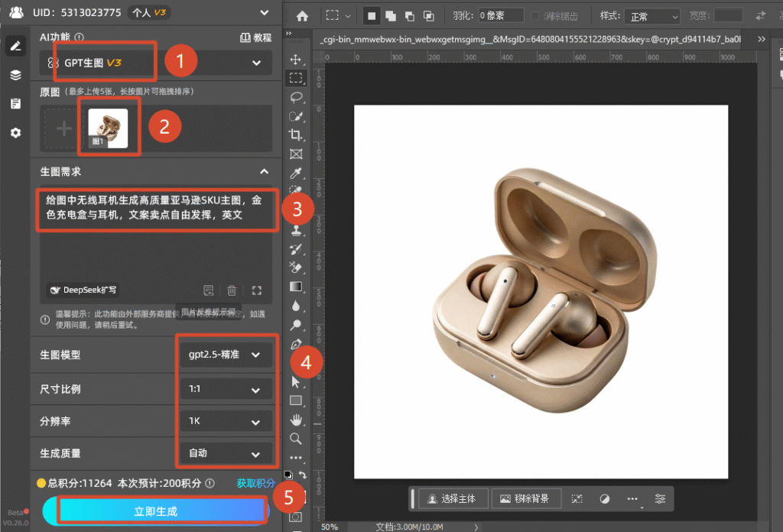This screenshot has width=783, height=532.
Task: Expand the UID account chevron
Action: (264, 12)
